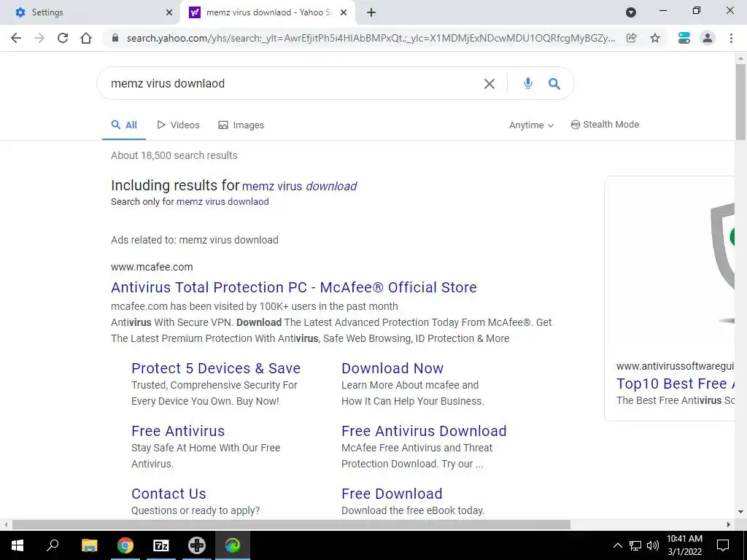Open the Chrome profile avatar
Viewport: 747px width, 560px height.
[x=708, y=38]
